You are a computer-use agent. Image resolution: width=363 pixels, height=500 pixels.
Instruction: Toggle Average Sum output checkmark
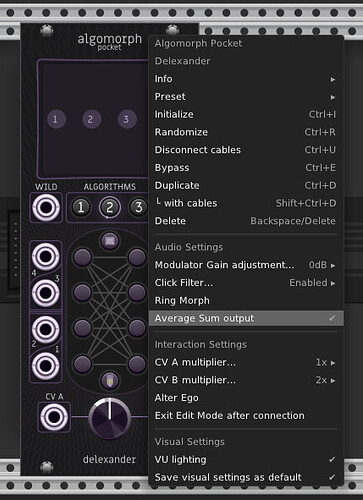point(246,318)
